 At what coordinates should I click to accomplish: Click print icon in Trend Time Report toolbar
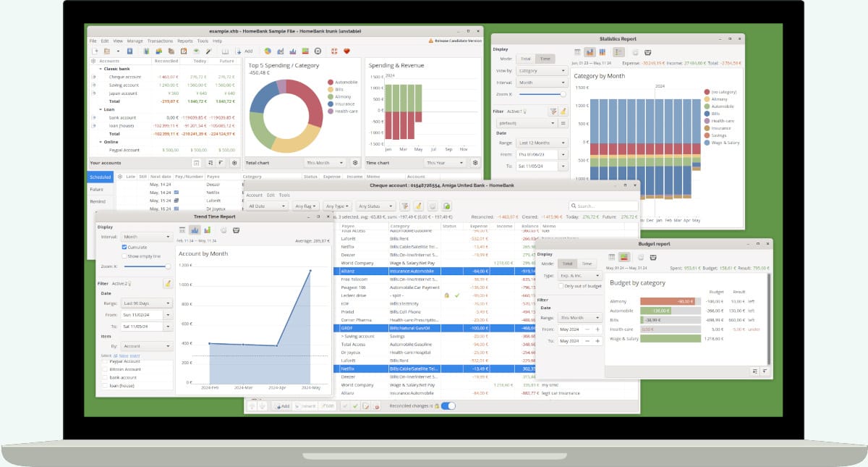click(x=236, y=230)
